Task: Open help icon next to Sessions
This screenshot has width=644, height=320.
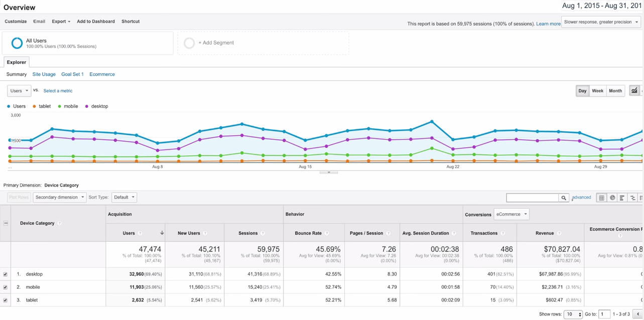Action: (x=263, y=233)
